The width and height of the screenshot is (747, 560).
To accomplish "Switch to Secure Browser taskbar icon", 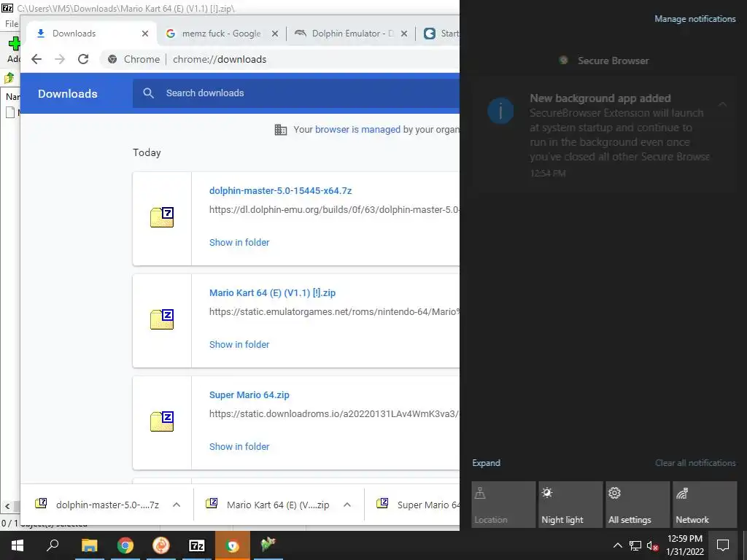I will click(233, 545).
